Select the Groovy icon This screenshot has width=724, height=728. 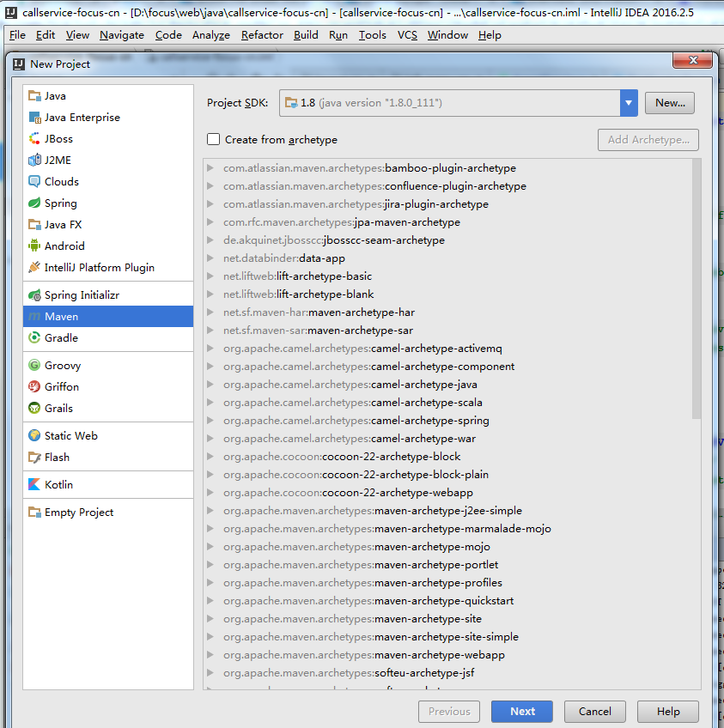point(34,366)
